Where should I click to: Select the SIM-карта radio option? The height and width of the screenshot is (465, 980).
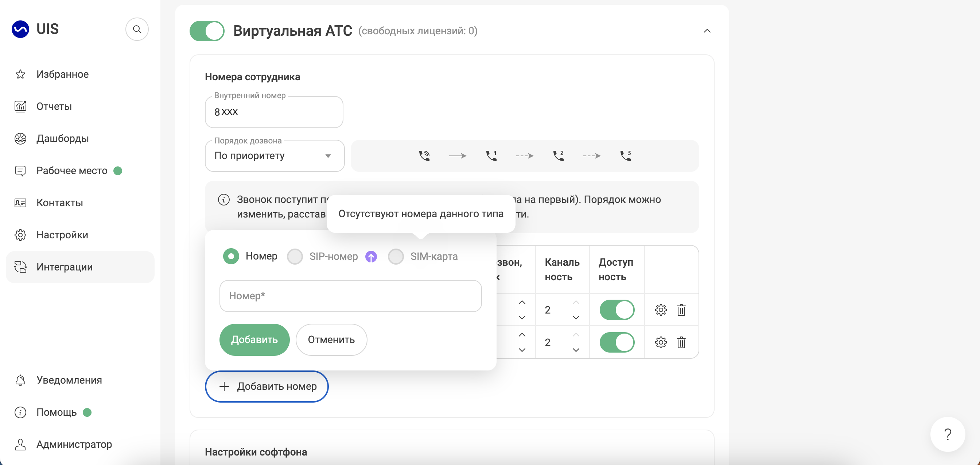pyautogui.click(x=396, y=257)
